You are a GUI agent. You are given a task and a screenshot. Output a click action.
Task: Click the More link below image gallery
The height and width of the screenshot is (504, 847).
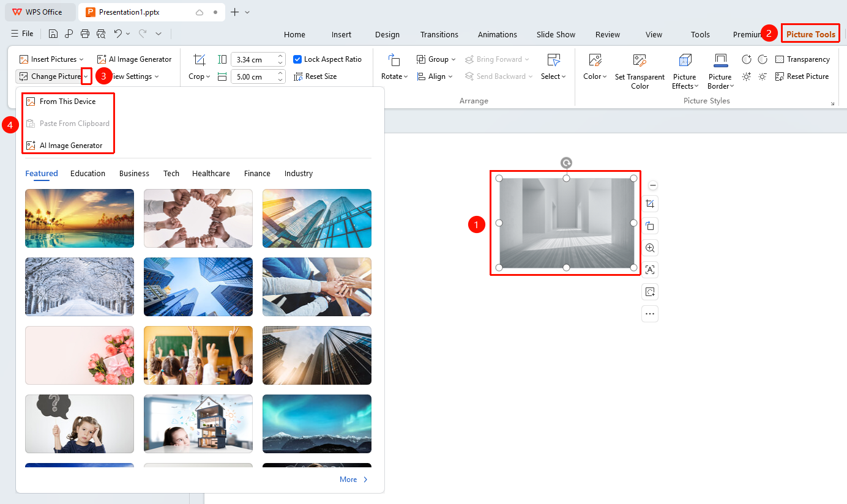coord(354,480)
